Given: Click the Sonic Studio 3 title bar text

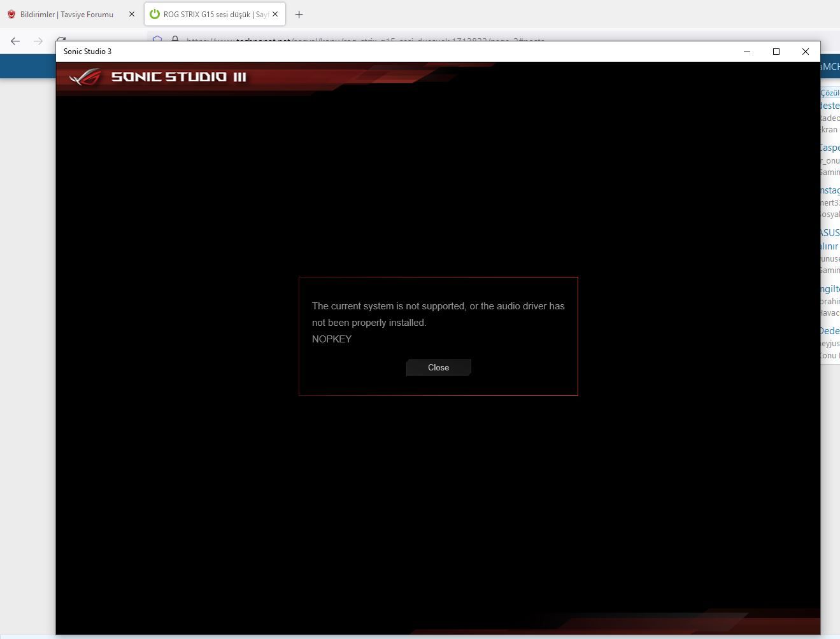Looking at the screenshot, I should pyautogui.click(x=87, y=52).
